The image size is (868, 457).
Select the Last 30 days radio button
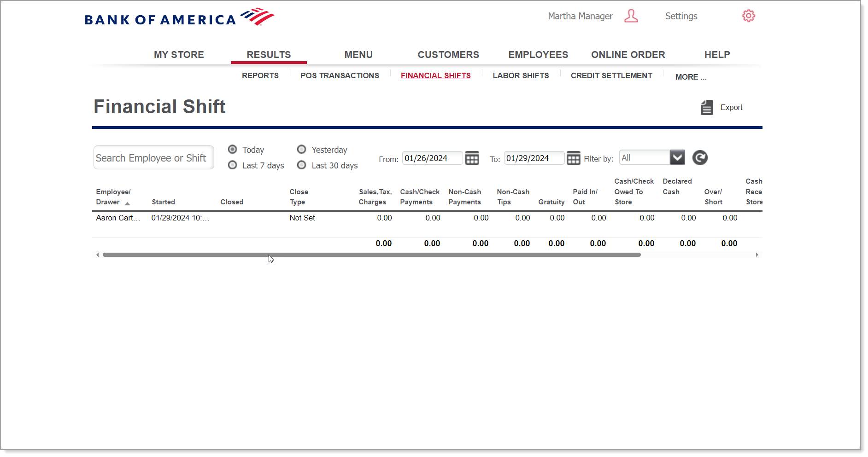tap(301, 165)
